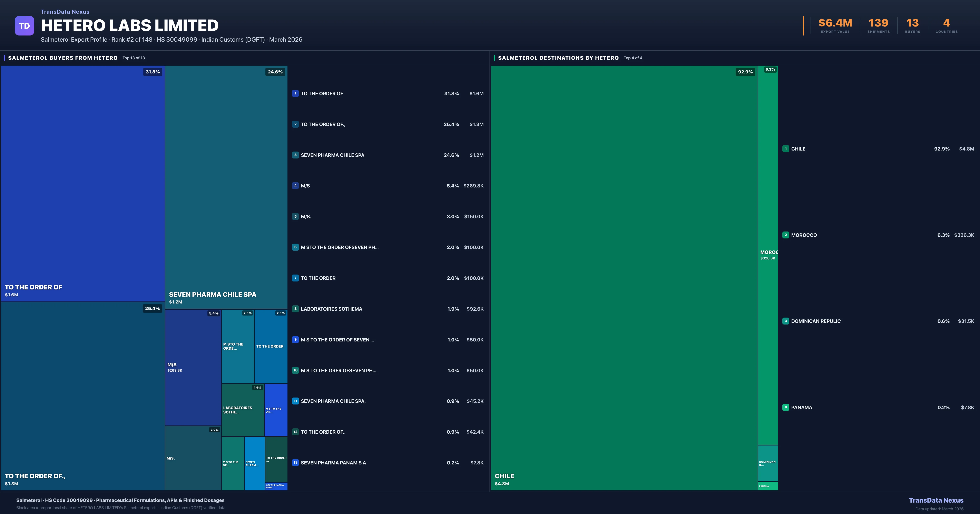Click rank badge 2 beside MOROCCO

[x=786, y=235]
